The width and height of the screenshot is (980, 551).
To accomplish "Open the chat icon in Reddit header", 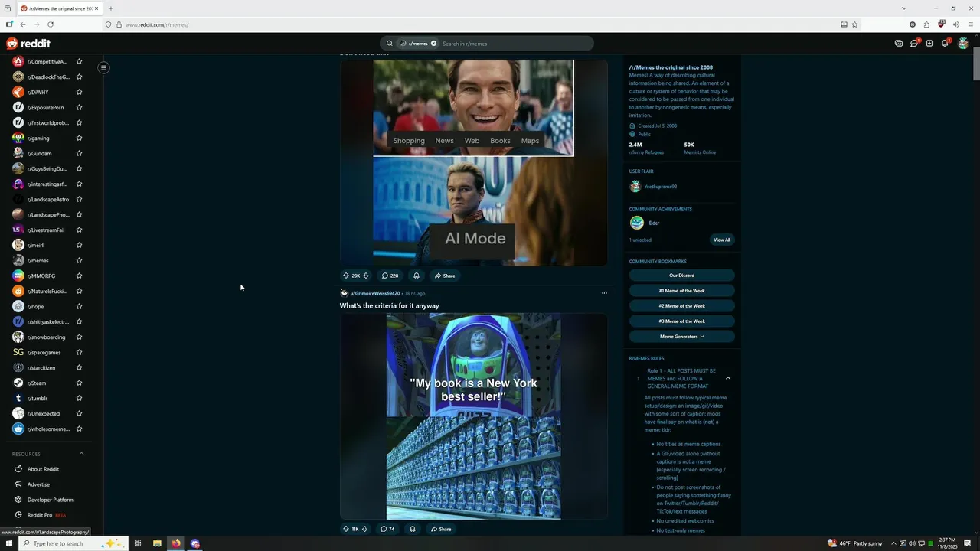I will pyautogui.click(x=914, y=44).
